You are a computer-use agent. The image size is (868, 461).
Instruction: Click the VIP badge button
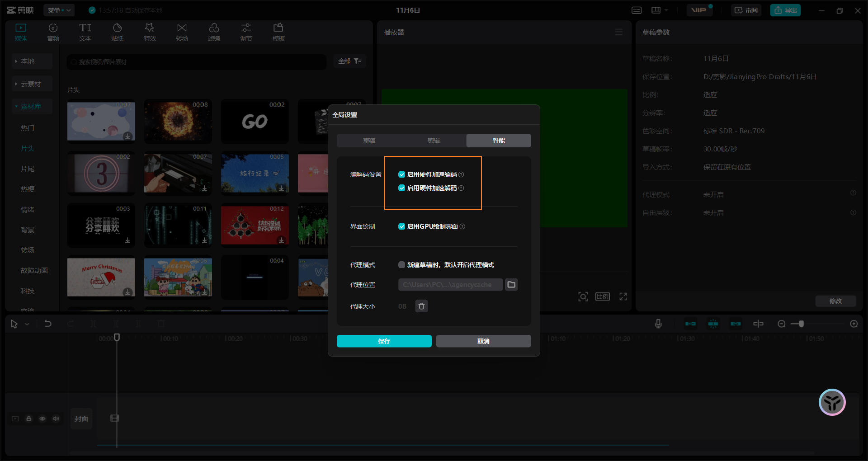click(699, 10)
